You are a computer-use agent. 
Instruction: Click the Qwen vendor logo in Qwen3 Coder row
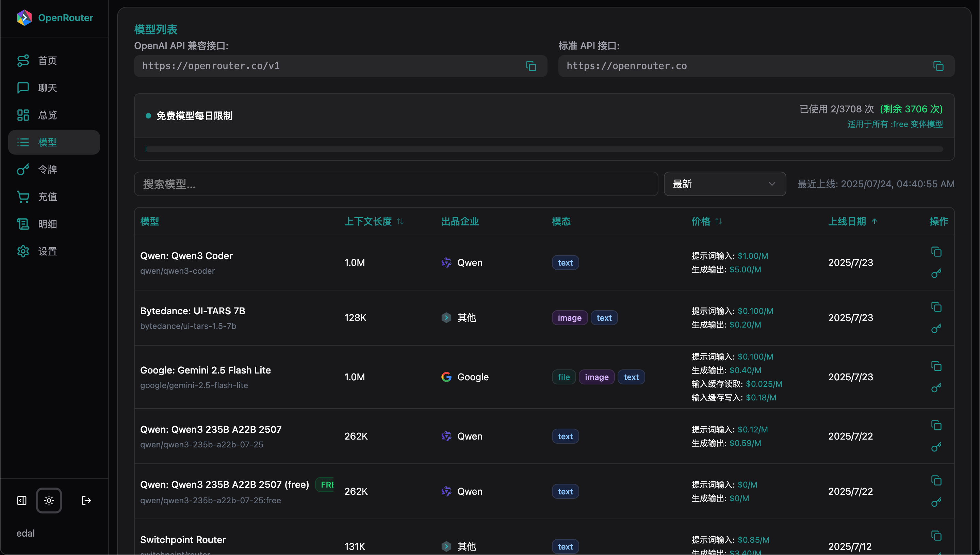[446, 263]
